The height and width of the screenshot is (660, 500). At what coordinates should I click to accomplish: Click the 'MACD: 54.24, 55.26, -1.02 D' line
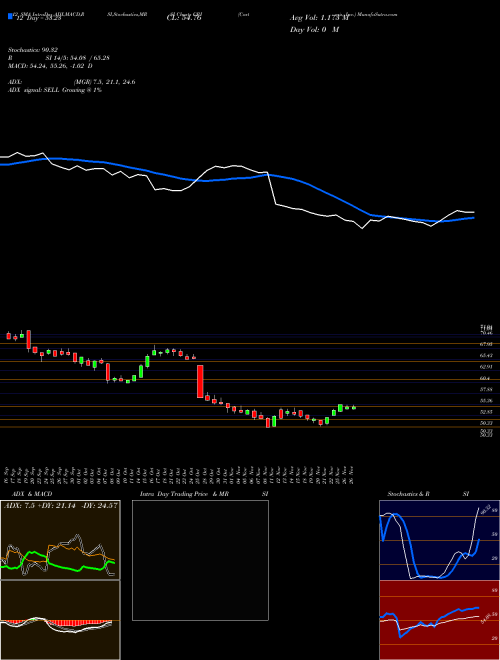(x=50, y=66)
